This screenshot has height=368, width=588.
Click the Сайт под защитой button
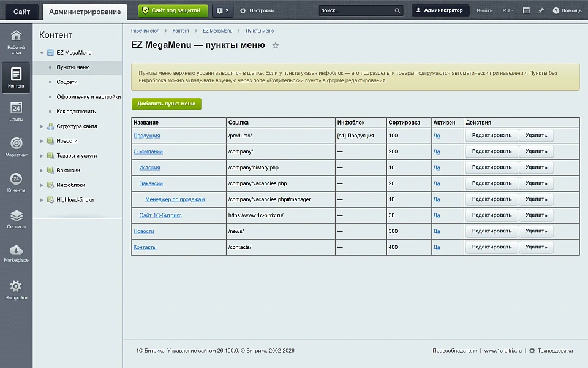click(x=173, y=10)
